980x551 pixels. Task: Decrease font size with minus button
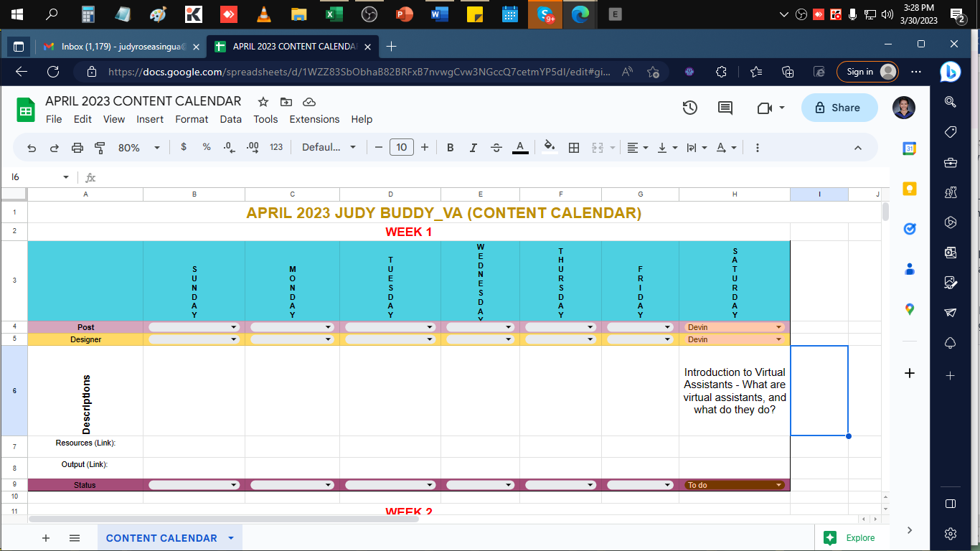[x=379, y=147]
